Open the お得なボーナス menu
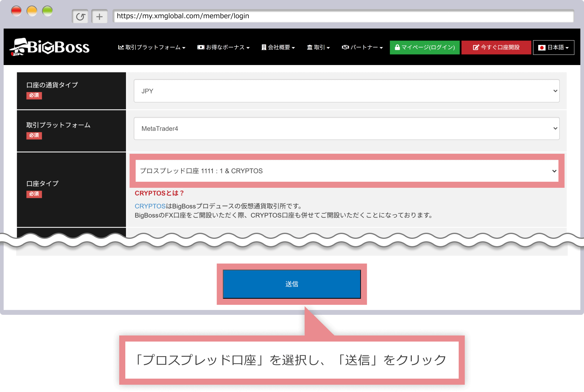Image resolution: width=584 pixels, height=392 pixels. pos(223,47)
